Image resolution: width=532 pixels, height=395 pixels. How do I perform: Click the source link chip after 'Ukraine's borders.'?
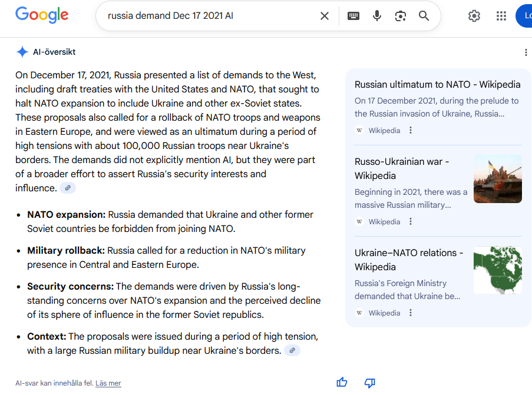pos(292,350)
